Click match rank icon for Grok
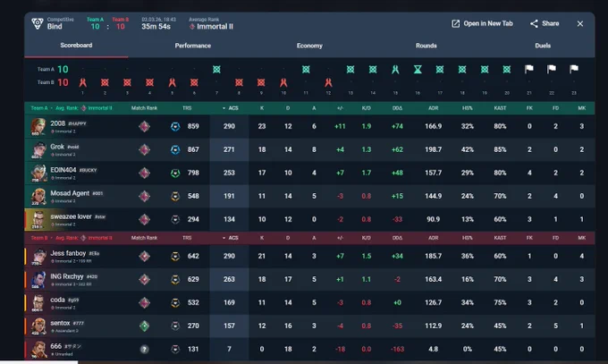The height and width of the screenshot is (364, 608). click(144, 149)
